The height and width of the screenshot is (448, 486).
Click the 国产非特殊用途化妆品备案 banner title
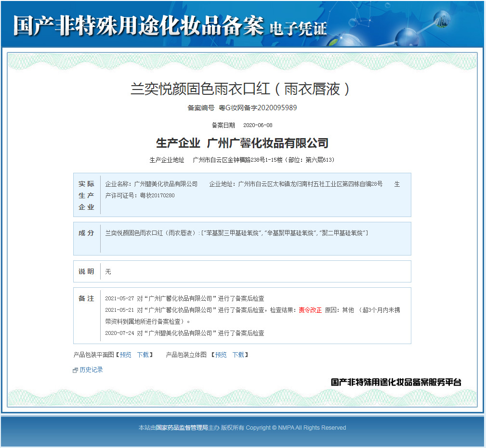pos(138,26)
